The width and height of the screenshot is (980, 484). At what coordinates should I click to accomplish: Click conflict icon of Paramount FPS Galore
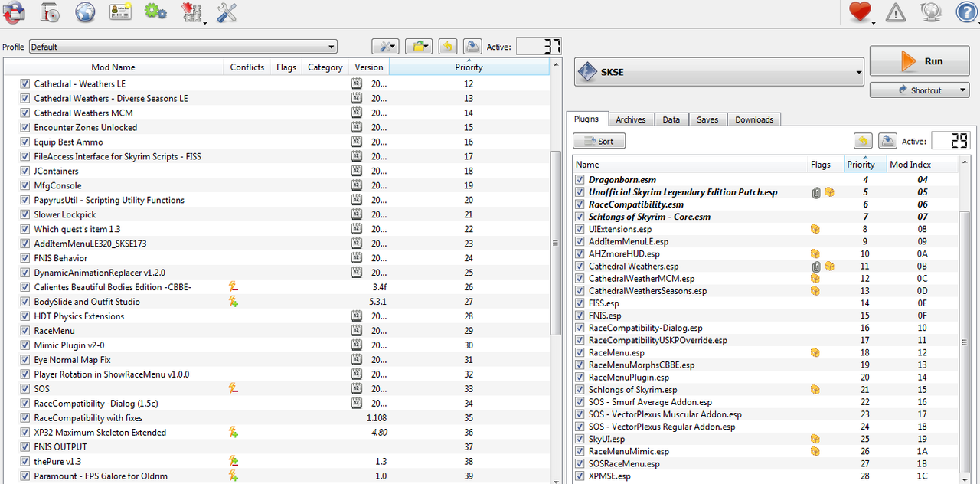pyautogui.click(x=234, y=476)
